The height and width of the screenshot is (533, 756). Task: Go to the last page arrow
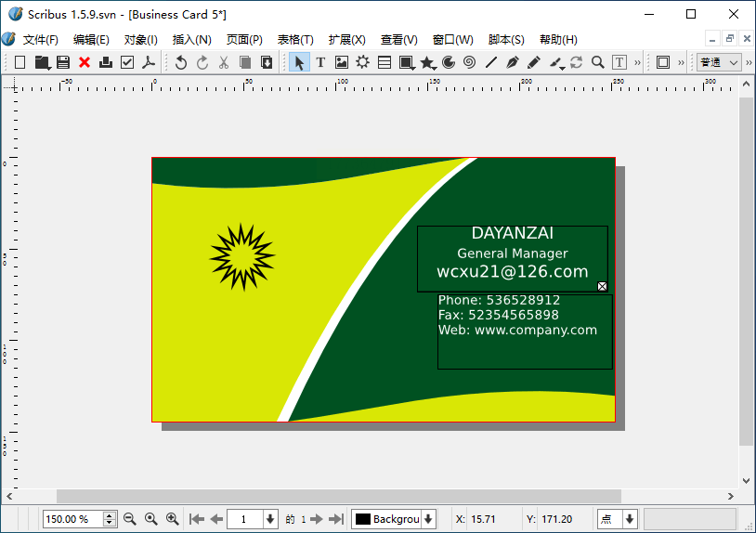(336, 519)
